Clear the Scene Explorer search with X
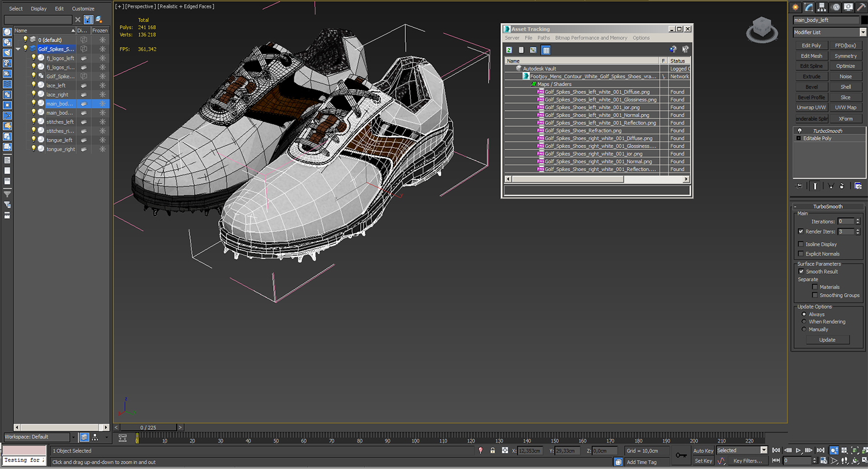This screenshot has height=469, width=868. point(77,20)
